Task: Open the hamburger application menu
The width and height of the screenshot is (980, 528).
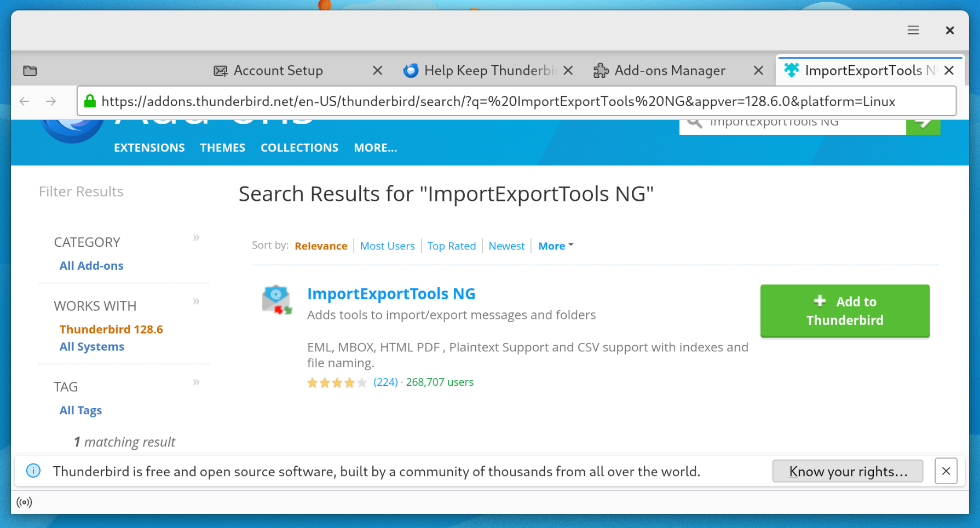Action: [x=913, y=30]
